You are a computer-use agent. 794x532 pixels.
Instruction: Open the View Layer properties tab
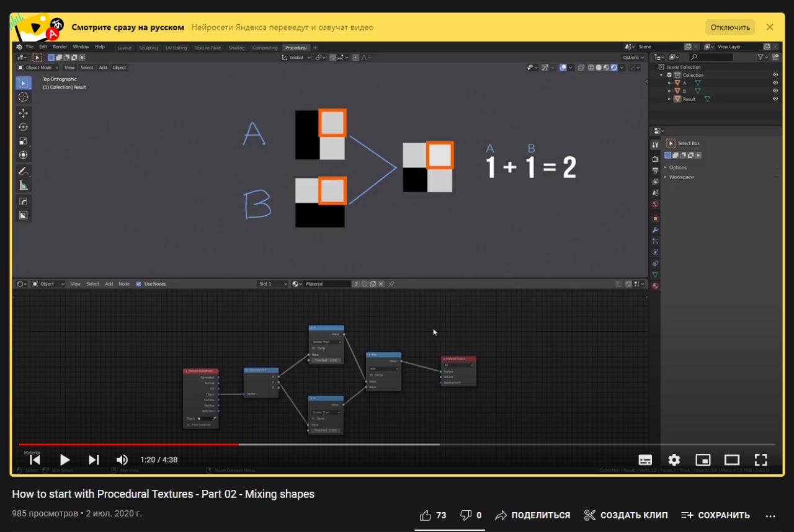(x=655, y=182)
